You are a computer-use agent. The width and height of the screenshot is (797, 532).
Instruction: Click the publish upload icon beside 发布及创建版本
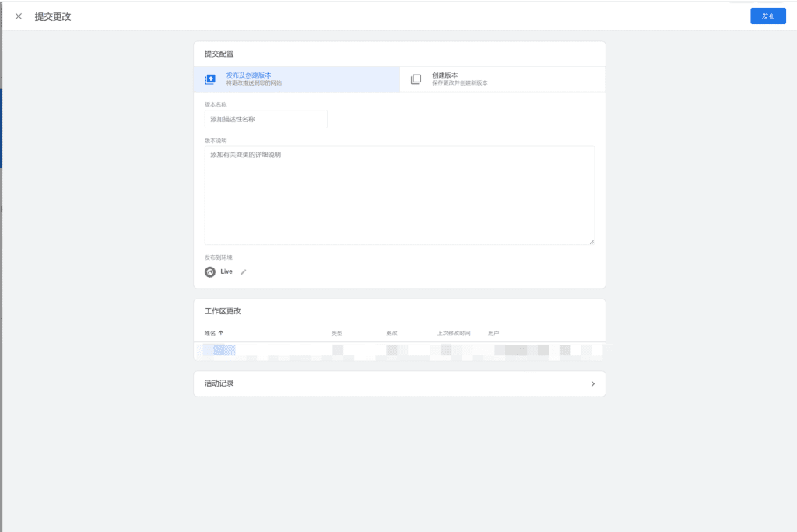click(210, 79)
